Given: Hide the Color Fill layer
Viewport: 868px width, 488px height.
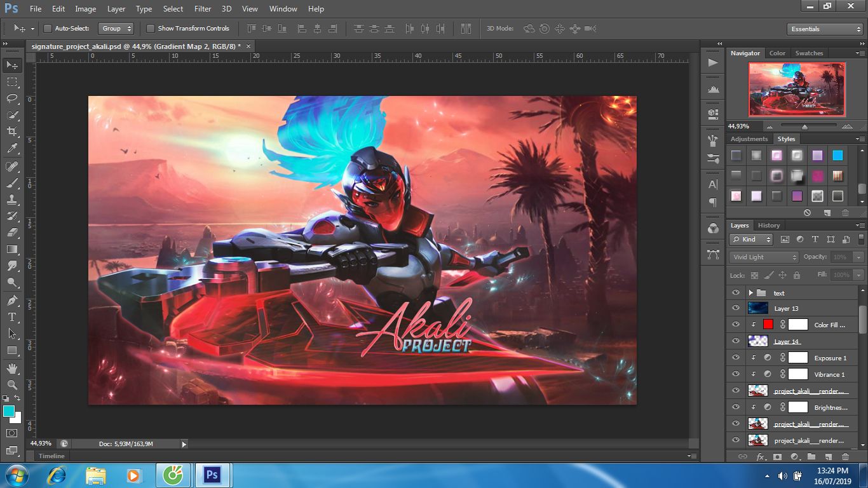Looking at the screenshot, I should point(736,325).
